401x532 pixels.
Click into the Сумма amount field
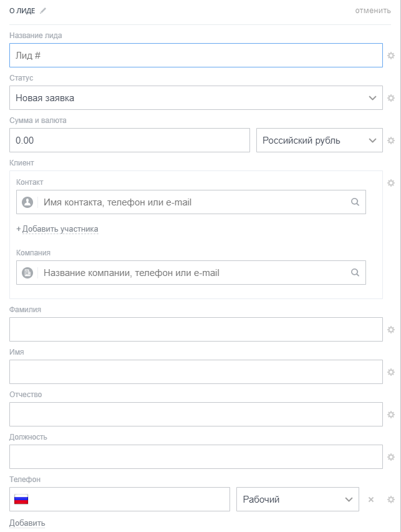pos(129,140)
